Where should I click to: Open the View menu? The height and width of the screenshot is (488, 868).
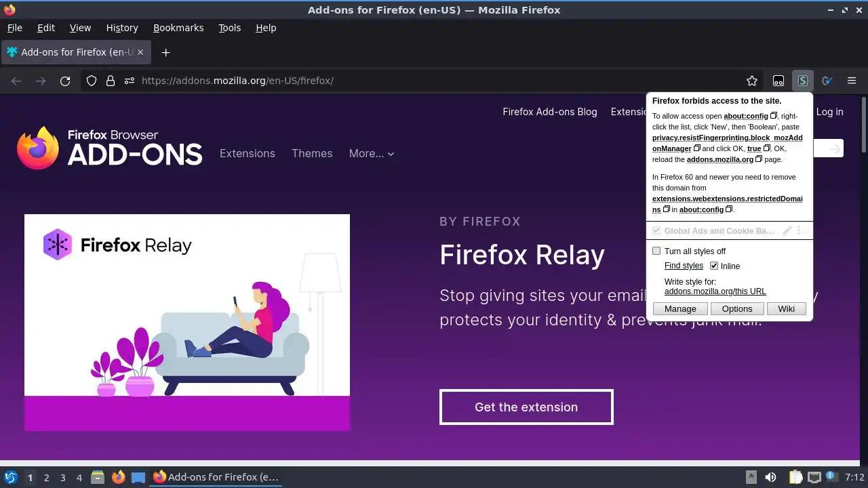(x=80, y=28)
